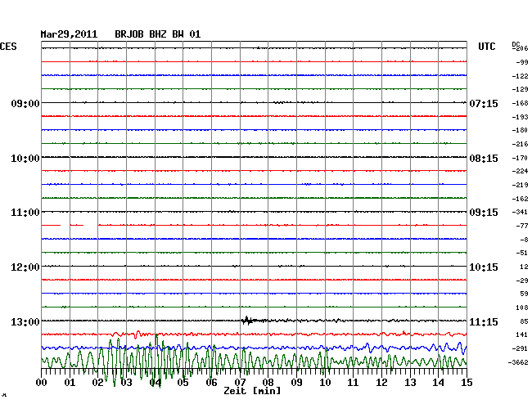Click the location code 01 in the header
The width and height of the screenshot is (532, 404).
(x=195, y=34)
